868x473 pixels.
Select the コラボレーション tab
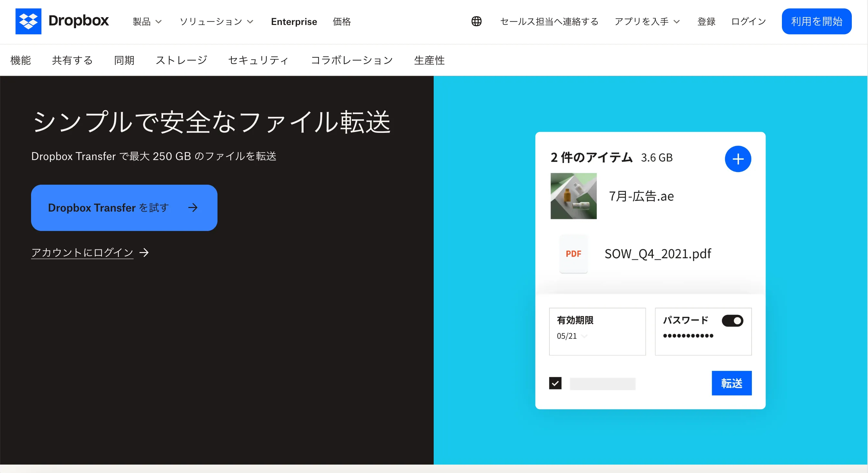(x=351, y=60)
